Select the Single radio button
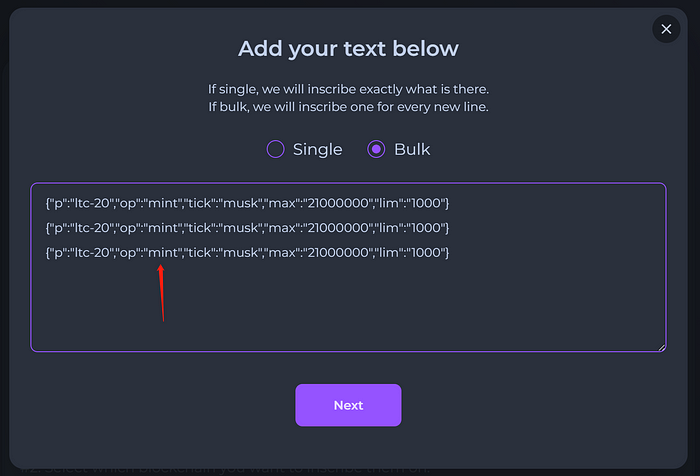The height and width of the screenshot is (476, 700). pyautogui.click(x=275, y=149)
